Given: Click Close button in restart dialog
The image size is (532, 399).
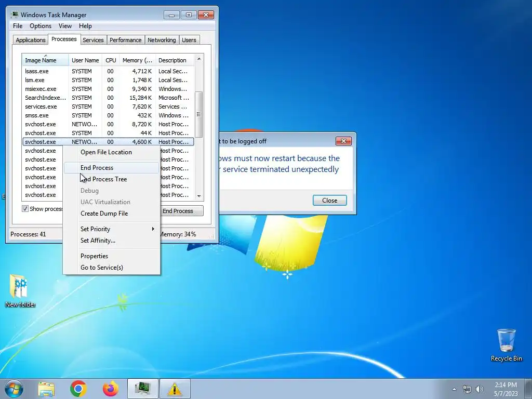Looking at the screenshot, I should (x=329, y=201).
